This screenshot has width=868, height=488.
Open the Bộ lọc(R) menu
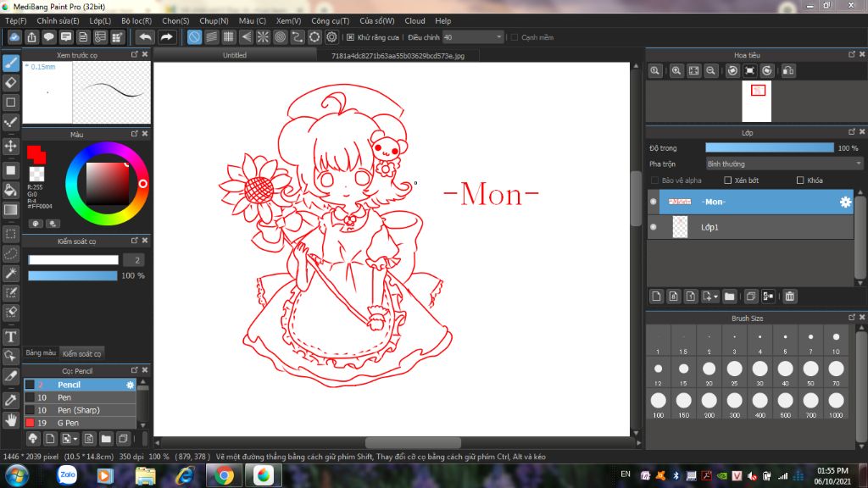tap(136, 21)
